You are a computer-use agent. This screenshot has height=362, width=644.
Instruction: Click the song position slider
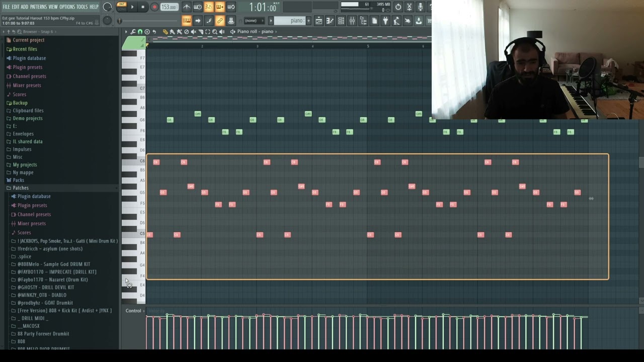pyautogui.click(x=148, y=21)
